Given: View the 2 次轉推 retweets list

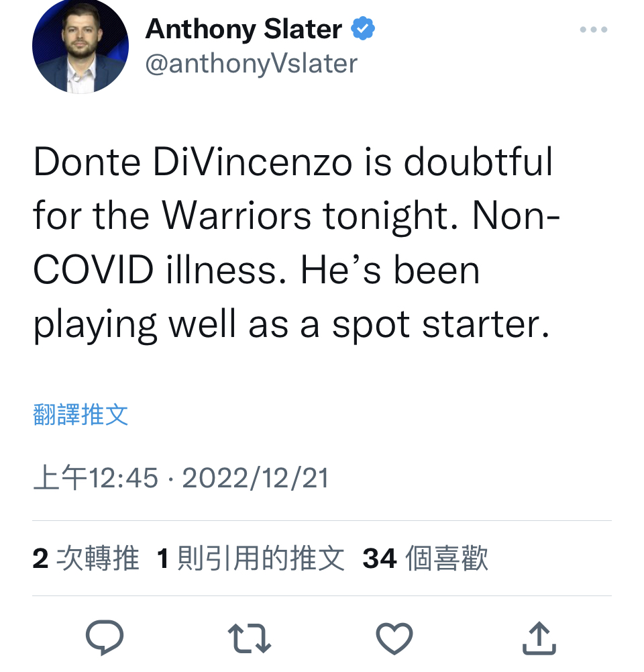Looking at the screenshot, I should click(86, 558).
